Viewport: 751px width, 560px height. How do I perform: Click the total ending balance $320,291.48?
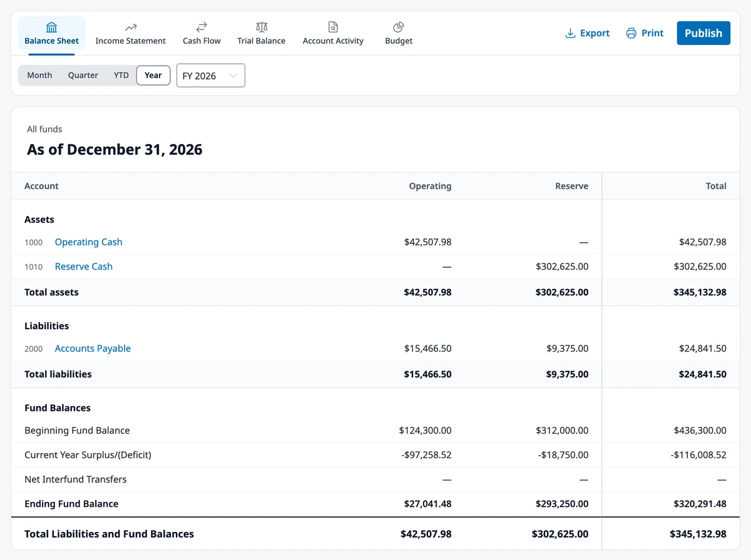click(x=700, y=504)
